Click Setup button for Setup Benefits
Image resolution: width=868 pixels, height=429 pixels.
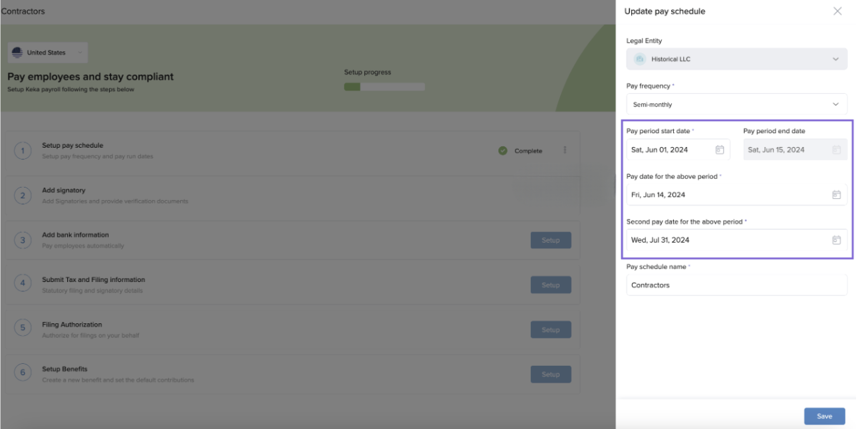coord(550,374)
